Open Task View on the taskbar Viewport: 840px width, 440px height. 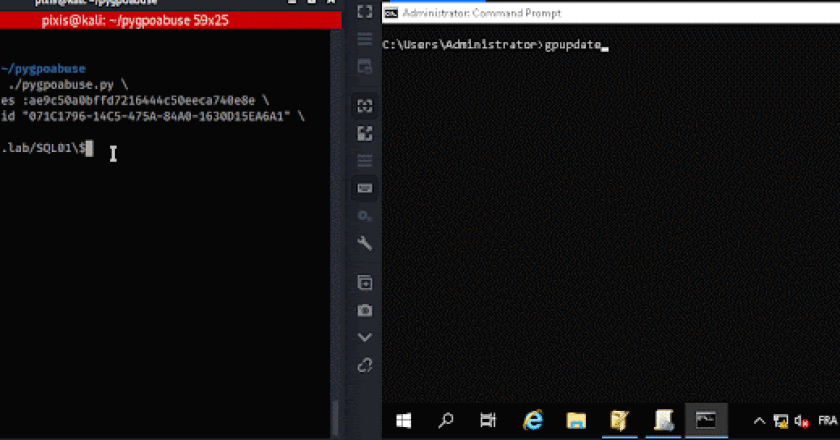[x=489, y=420]
